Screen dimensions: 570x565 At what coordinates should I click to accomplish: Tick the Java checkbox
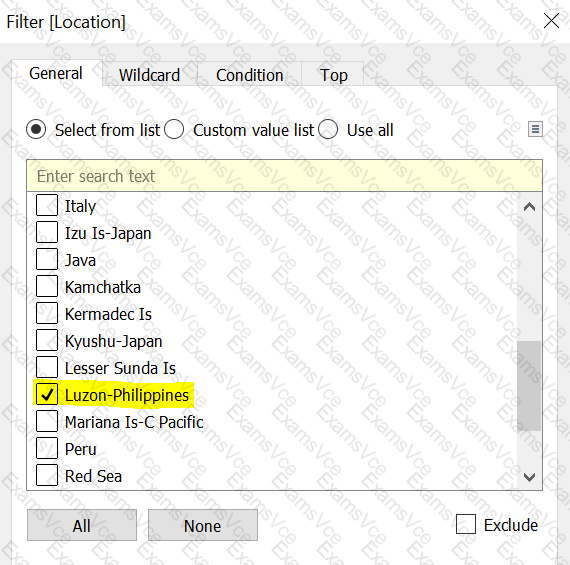[47, 259]
